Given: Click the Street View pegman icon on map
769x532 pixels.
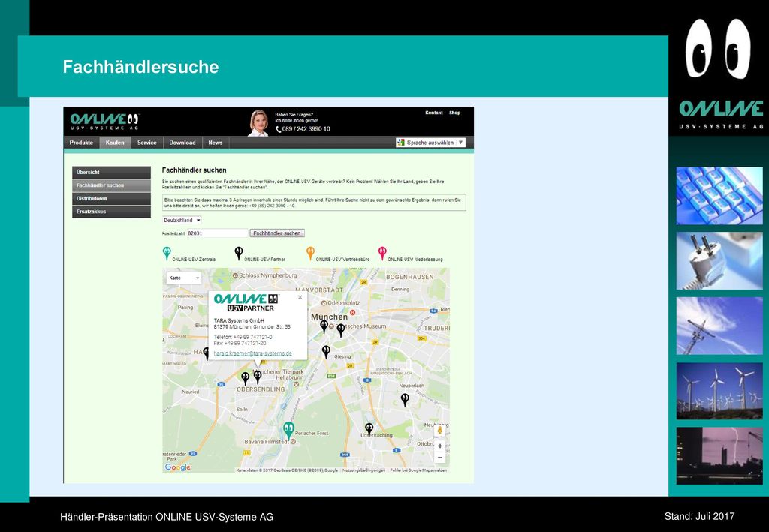Looking at the screenshot, I should point(440,431).
